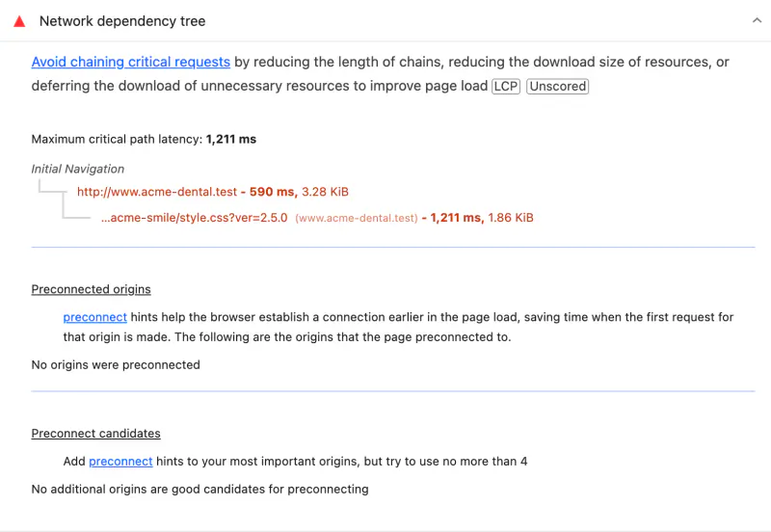This screenshot has width=771, height=532.
Task: Click the Unscored badge
Action: click(x=558, y=86)
